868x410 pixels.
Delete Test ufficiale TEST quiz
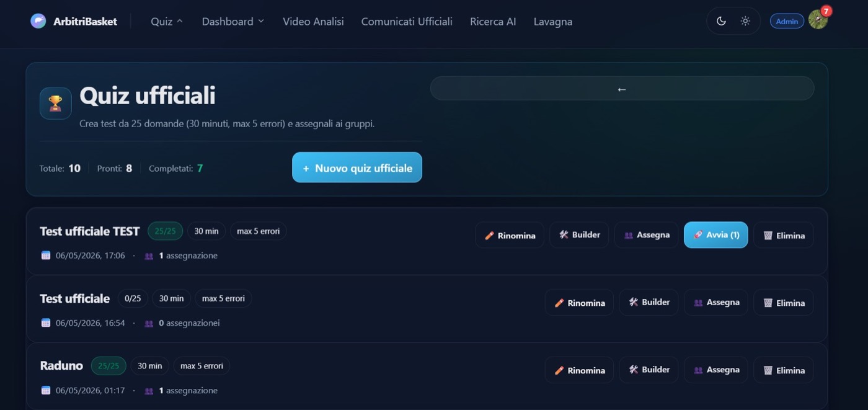[784, 235]
